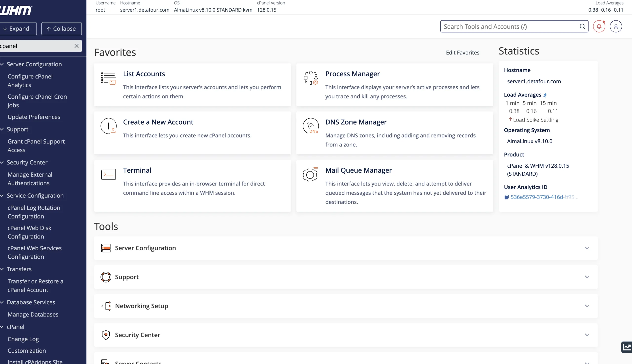632x364 pixels.
Task: Copy the User Analytics ID icon
Action: [506, 197]
